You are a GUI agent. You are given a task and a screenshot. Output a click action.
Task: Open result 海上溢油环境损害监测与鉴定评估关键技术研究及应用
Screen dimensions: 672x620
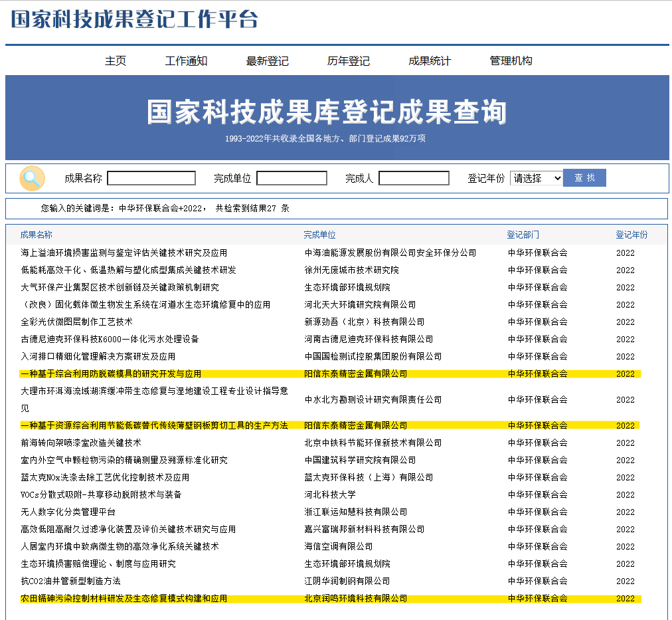point(124,253)
